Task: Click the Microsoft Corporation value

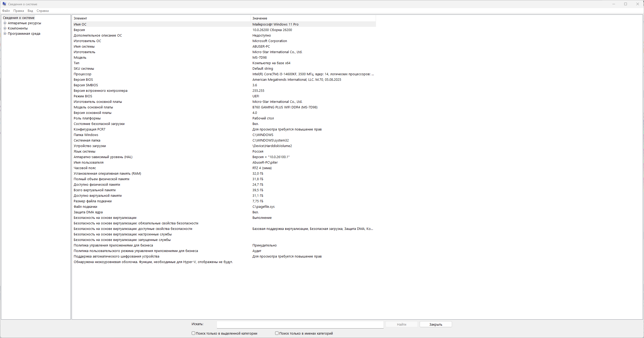Action: (270, 41)
